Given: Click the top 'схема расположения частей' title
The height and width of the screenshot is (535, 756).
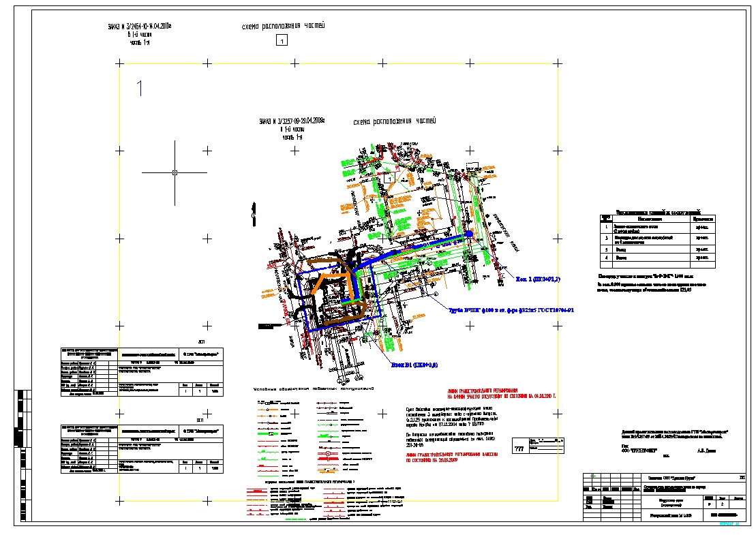Looking at the screenshot, I should (x=283, y=25).
